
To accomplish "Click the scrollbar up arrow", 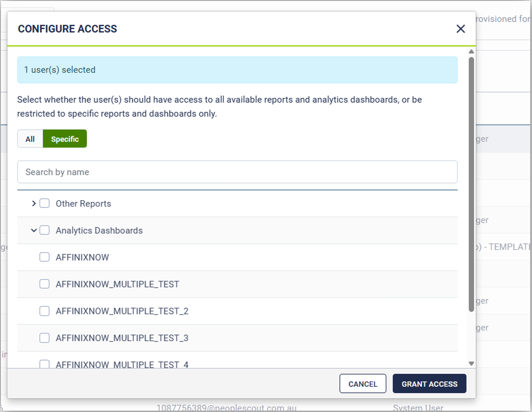I will point(471,52).
